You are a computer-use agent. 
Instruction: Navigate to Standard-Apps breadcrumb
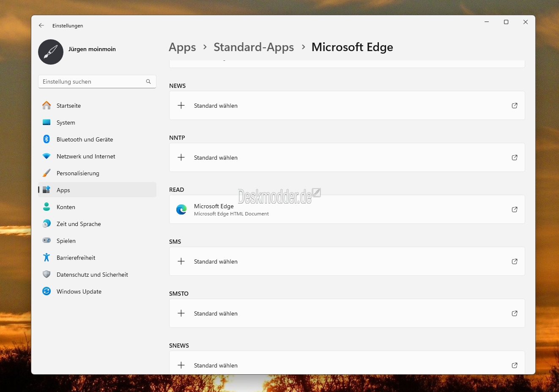[254, 47]
